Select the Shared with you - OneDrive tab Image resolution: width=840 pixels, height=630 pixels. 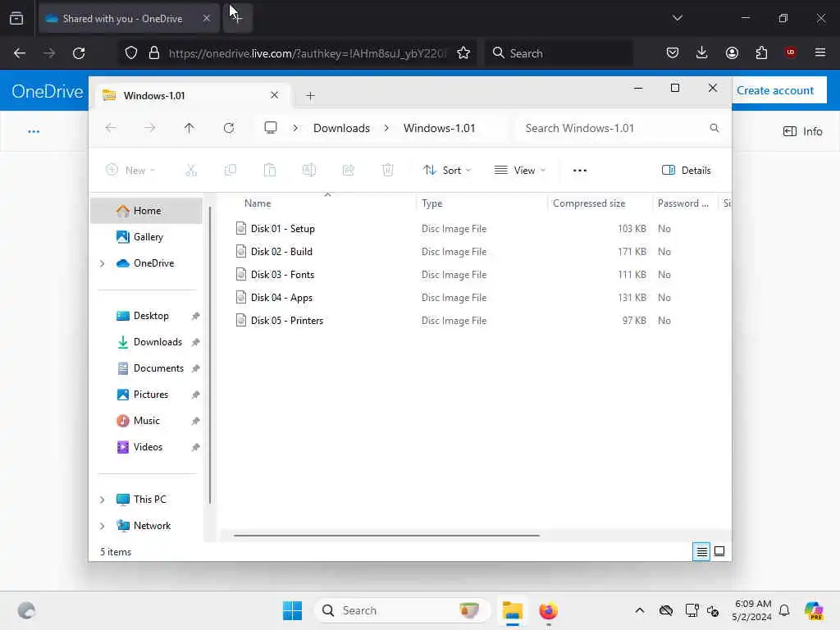(x=129, y=19)
